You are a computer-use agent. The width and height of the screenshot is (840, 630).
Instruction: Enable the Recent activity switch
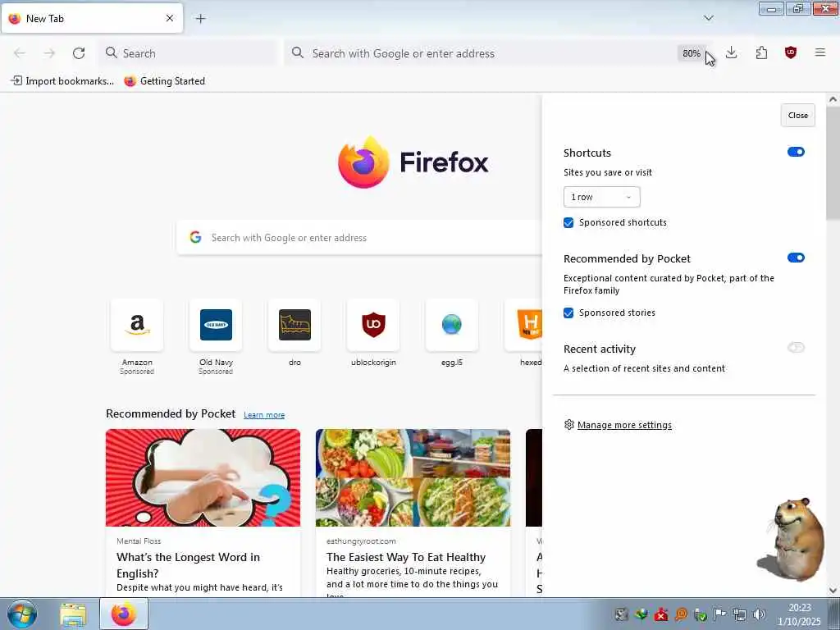[x=796, y=348]
